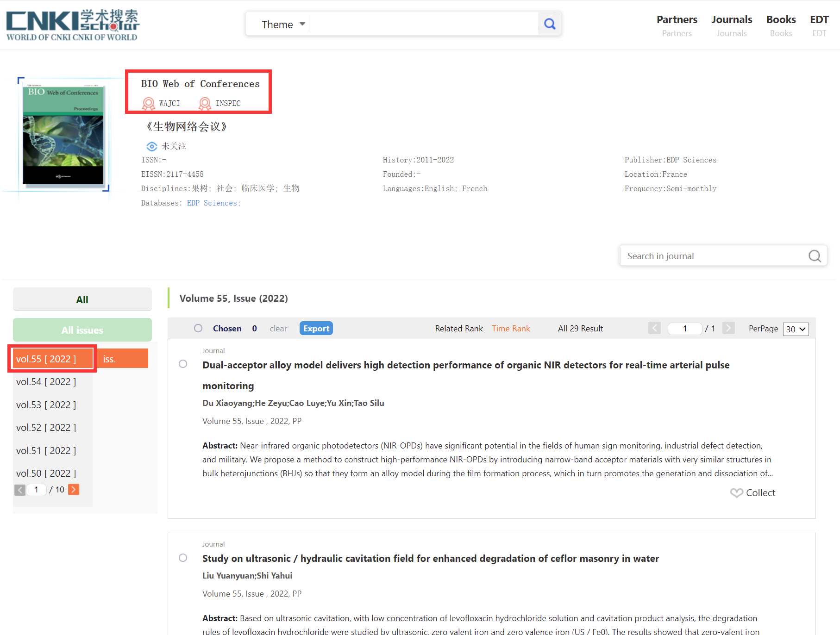Screen dimensions: 840x635
Task: Click the INSPEC award badge icon
Action: click(x=205, y=103)
